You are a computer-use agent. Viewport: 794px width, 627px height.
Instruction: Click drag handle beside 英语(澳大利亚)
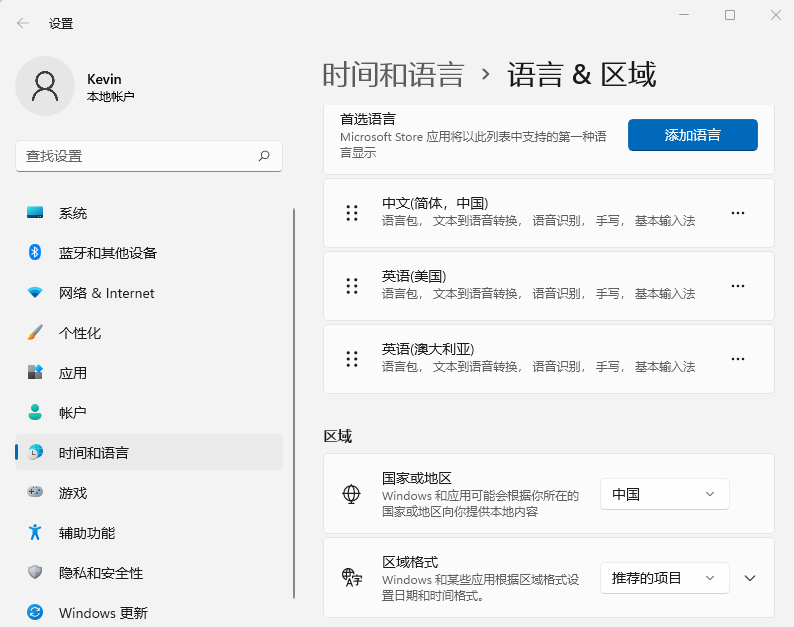coord(351,358)
